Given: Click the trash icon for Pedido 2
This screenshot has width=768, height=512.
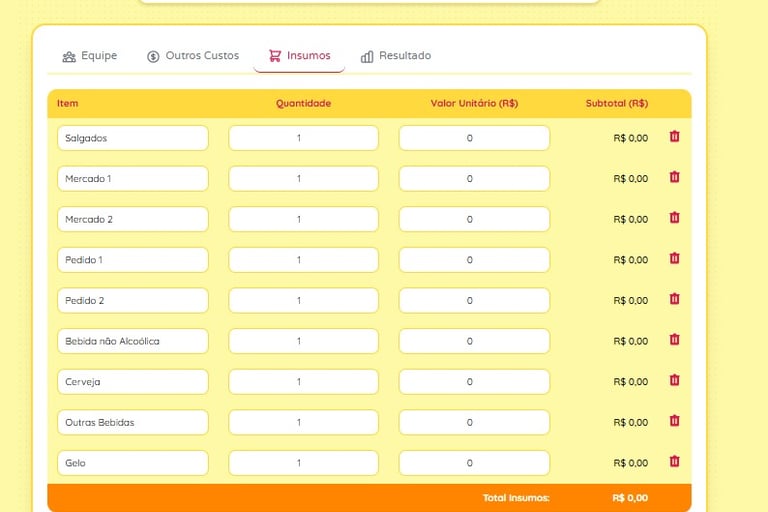Looking at the screenshot, I should 674,299.
